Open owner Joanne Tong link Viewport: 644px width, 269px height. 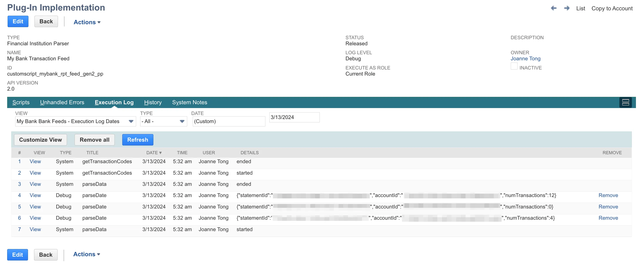[525, 59]
